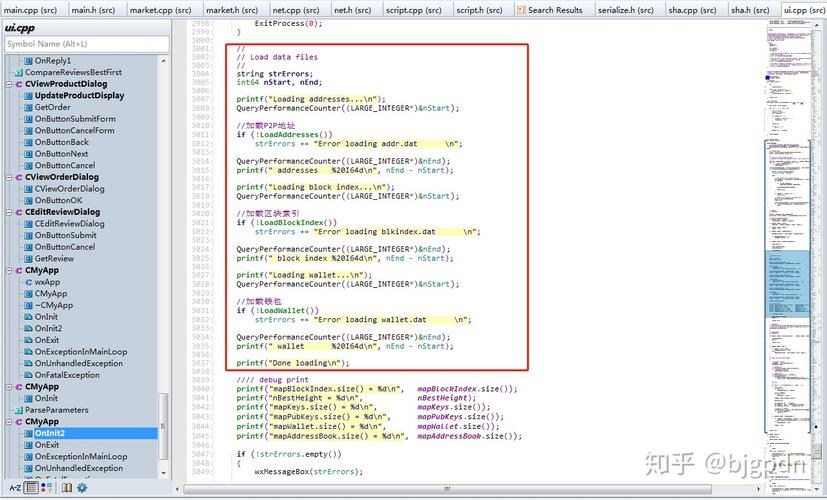Select UpdateProductDisplay in the symbol tree
This screenshot has height=500, width=827.
point(80,96)
